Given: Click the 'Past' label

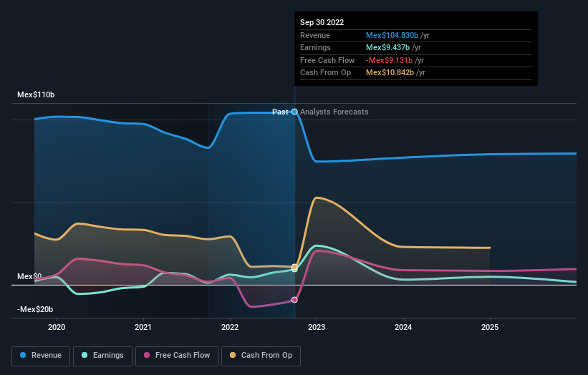Looking at the screenshot, I should coord(280,112).
